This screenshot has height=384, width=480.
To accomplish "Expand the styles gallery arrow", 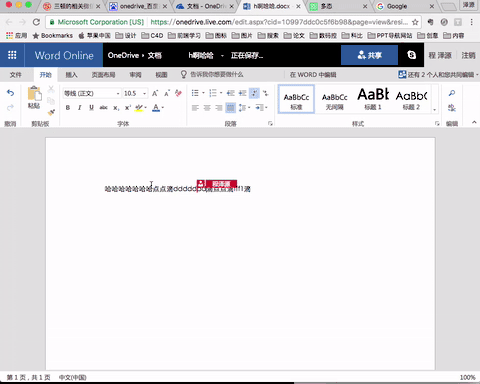I will pyautogui.click(x=434, y=110).
